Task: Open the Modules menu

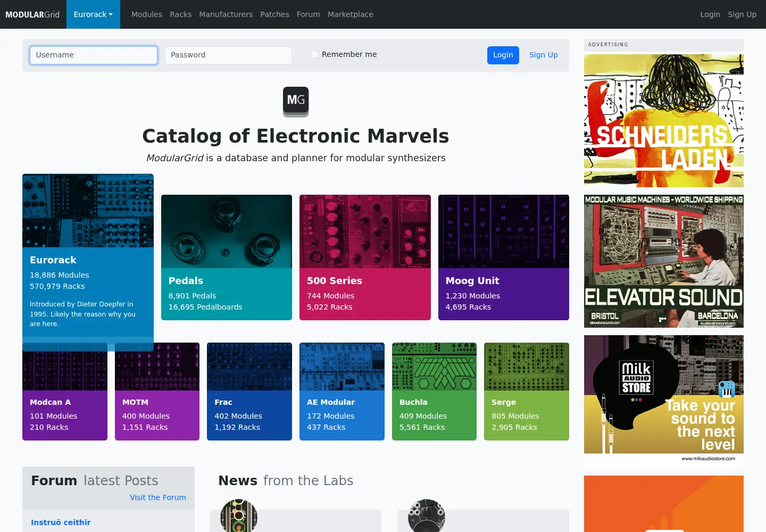Action: (147, 14)
